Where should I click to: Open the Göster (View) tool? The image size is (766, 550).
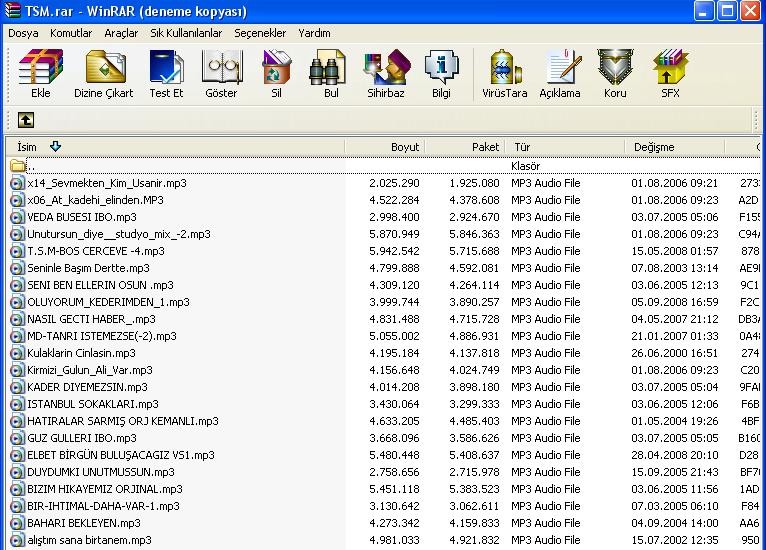click(221, 73)
